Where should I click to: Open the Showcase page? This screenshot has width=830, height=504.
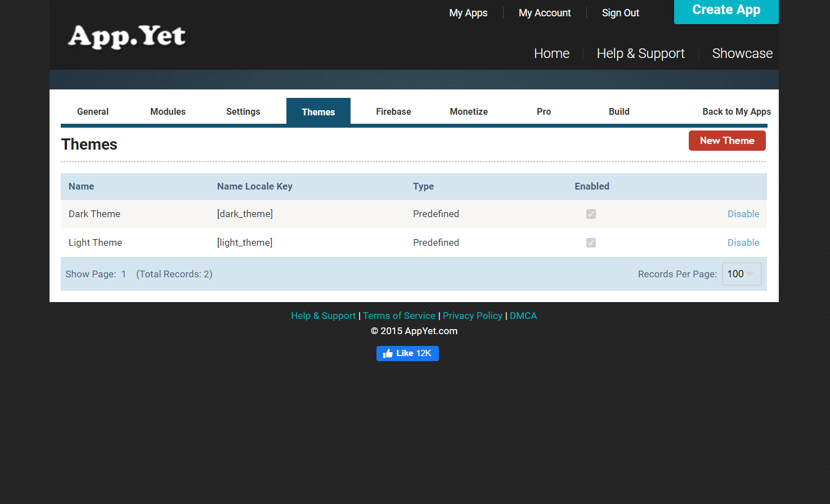pyautogui.click(x=742, y=53)
